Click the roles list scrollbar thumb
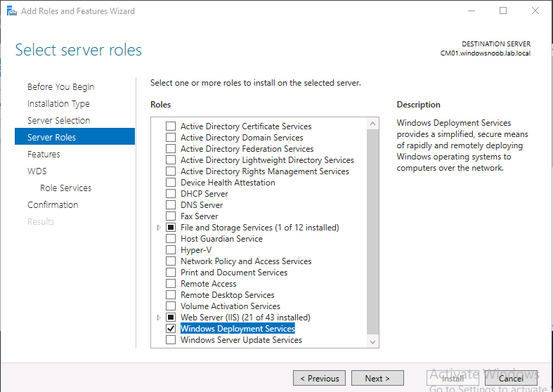The image size is (553, 392). pos(373,232)
